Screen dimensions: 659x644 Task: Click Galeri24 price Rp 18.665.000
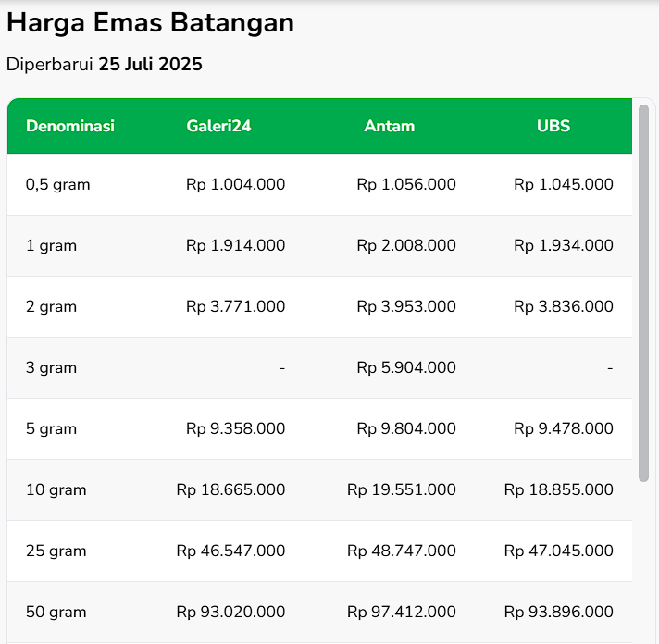point(230,489)
